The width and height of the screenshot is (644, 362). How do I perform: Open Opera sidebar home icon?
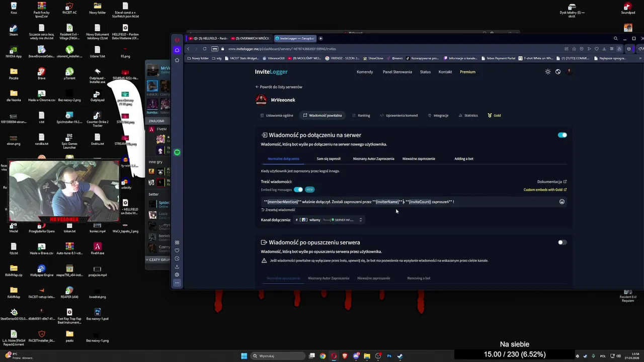[x=177, y=50]
